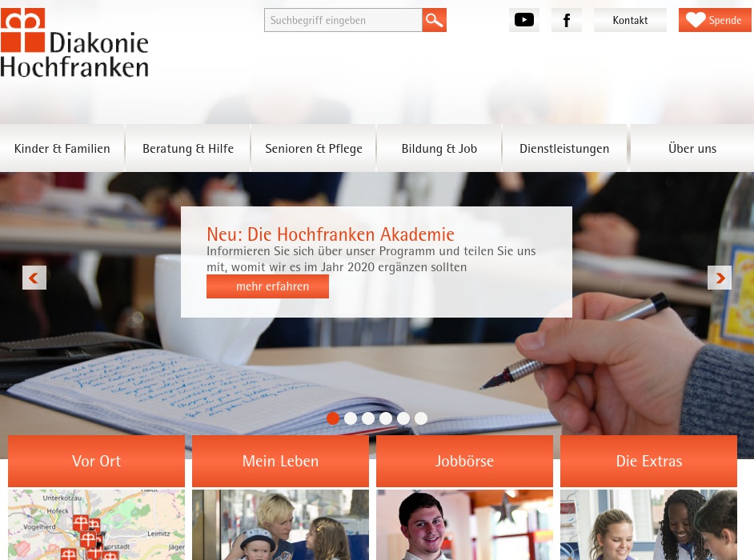Screen dimensions: 754x560
Task: Open the YouTube channel icon
Action: [x=524, y=20]
